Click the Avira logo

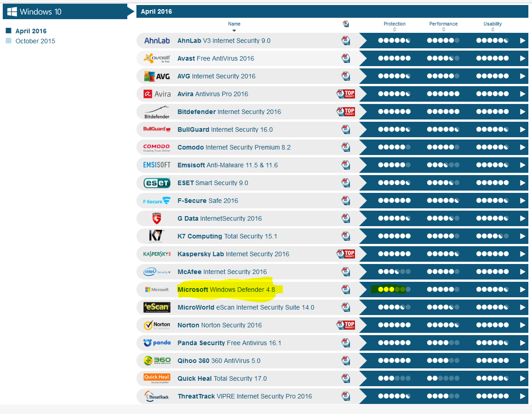[x=157, y=94]
